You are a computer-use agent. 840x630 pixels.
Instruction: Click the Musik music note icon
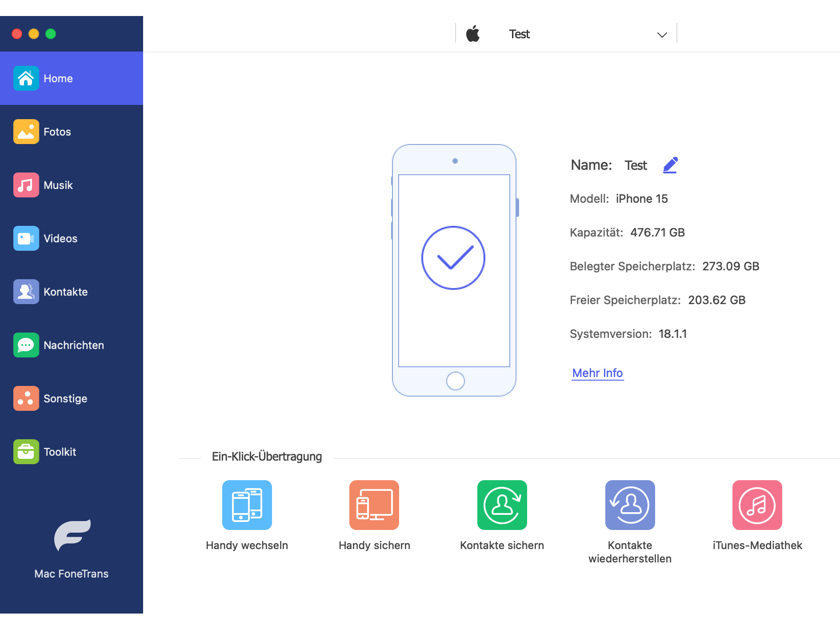tap(26, 185)
